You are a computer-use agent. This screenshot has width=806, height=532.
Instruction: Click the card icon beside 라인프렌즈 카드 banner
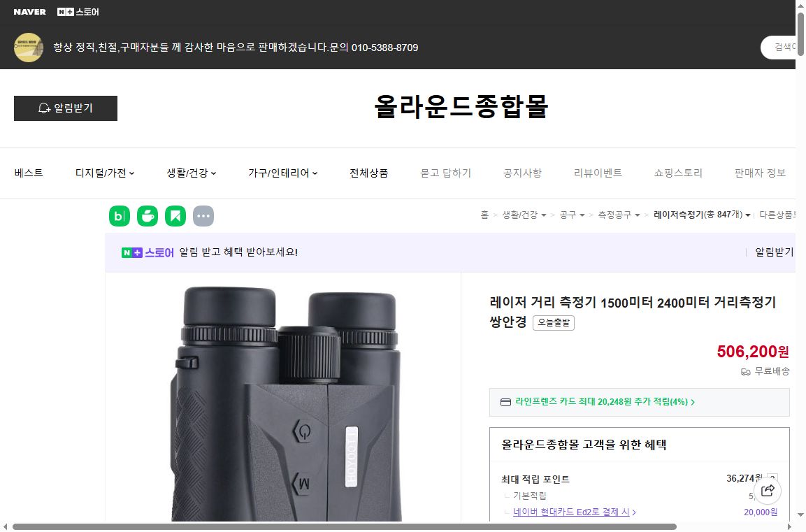505,402
